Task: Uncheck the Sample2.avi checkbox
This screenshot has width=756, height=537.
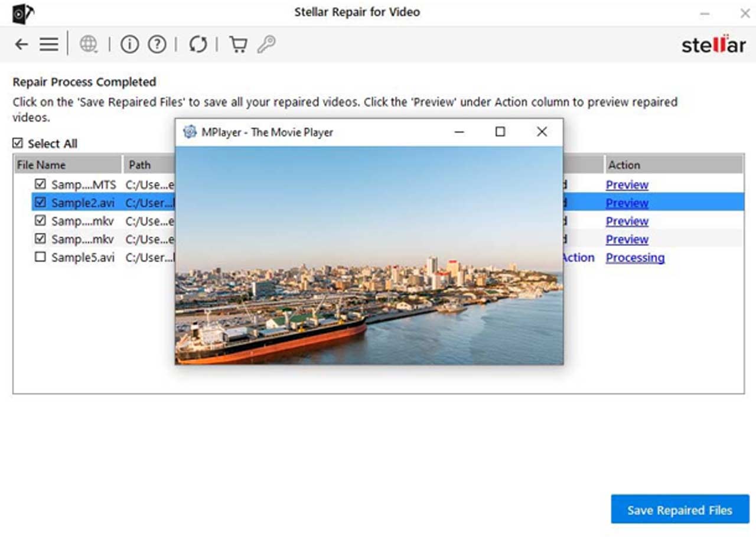Action: pos(40,203)
